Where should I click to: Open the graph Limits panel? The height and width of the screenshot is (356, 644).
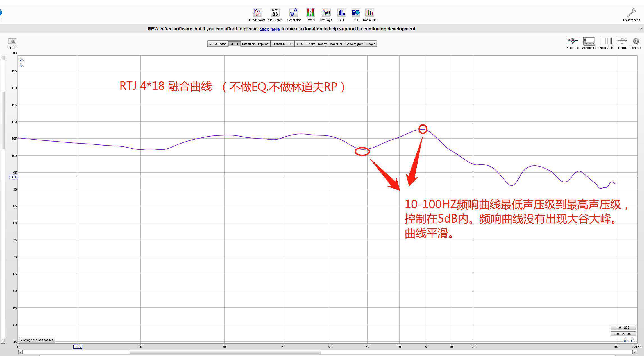[x=622, y=41]
